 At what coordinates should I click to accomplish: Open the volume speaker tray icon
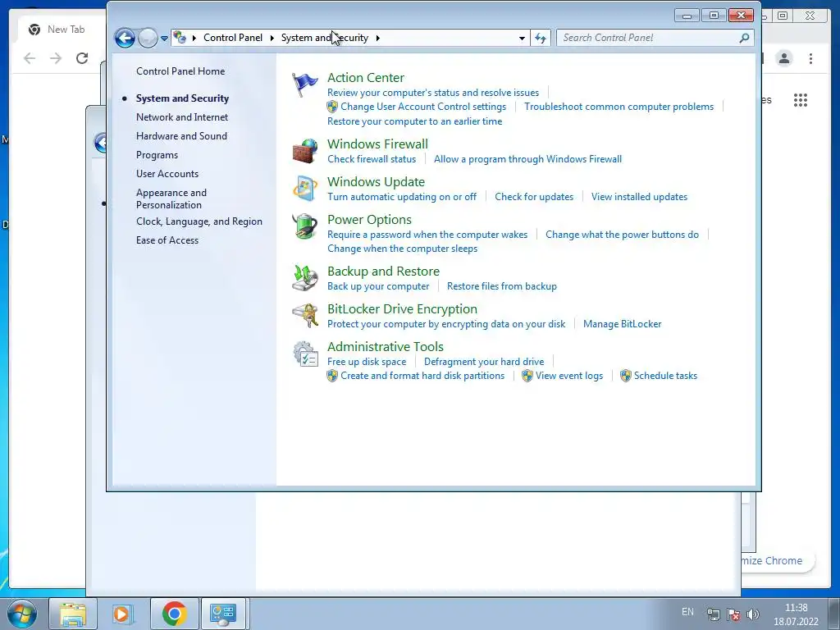[753, 614]
